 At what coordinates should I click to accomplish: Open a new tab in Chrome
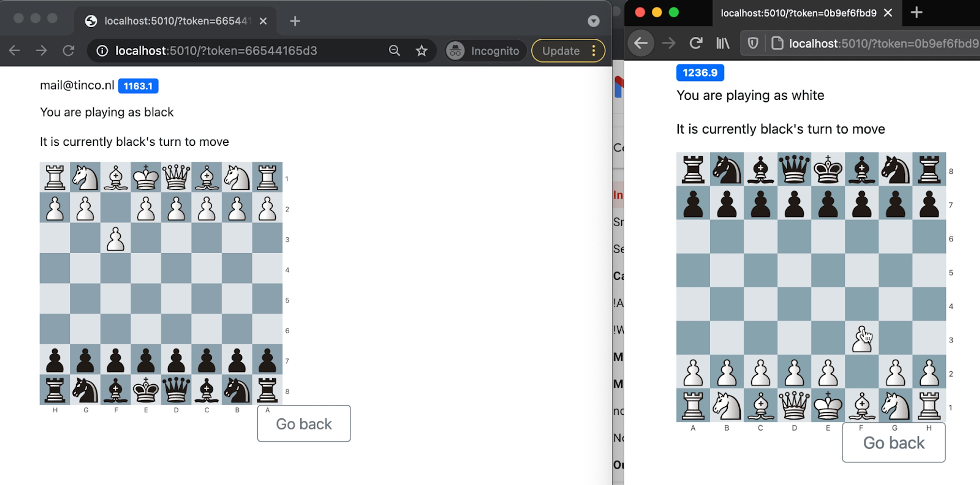[295, 21]
